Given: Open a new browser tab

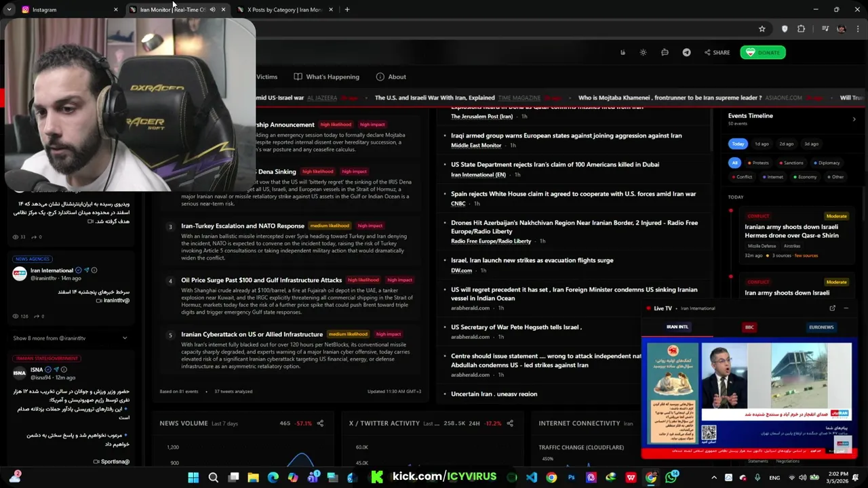Looking at the screenshot, I should 347,9.
